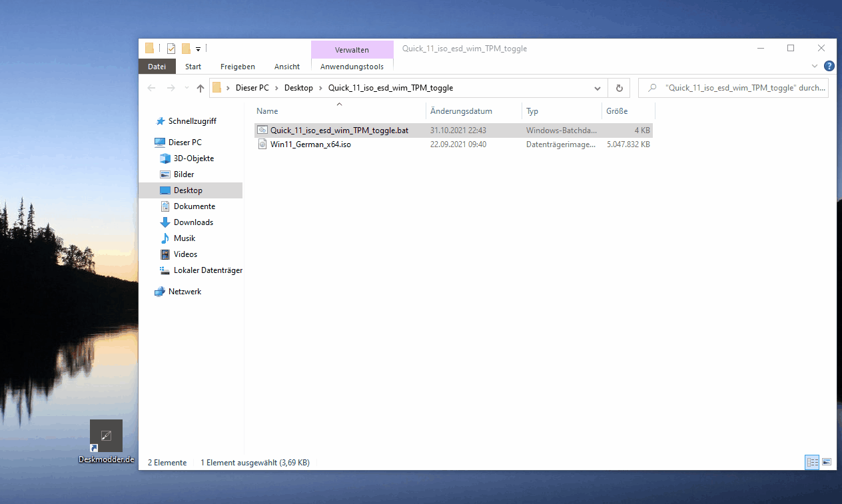Click the batch file gear icon
The width and height of the screenshot is (842, 504).
262,130
